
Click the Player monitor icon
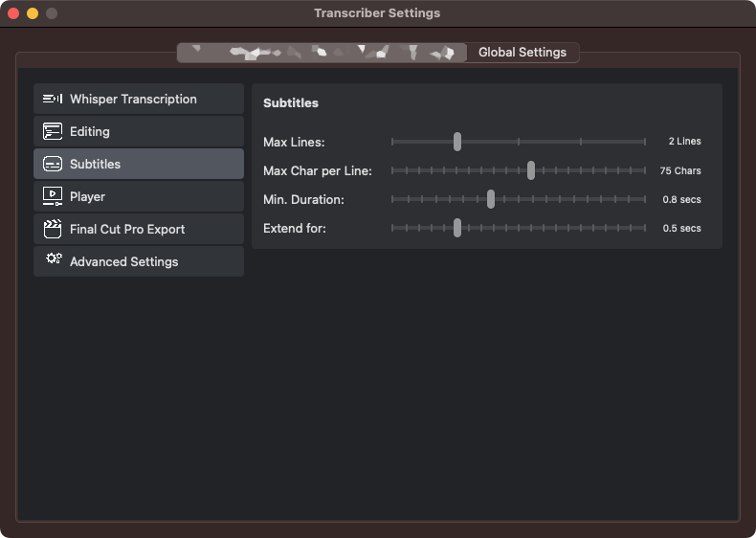point(52,196)
